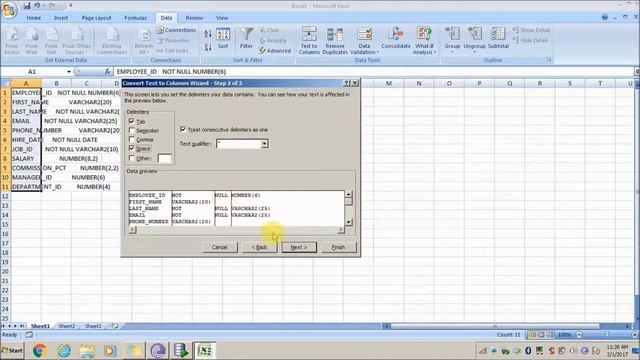
Task: Click Remove Duplicates
Action: tap(335, 41)
